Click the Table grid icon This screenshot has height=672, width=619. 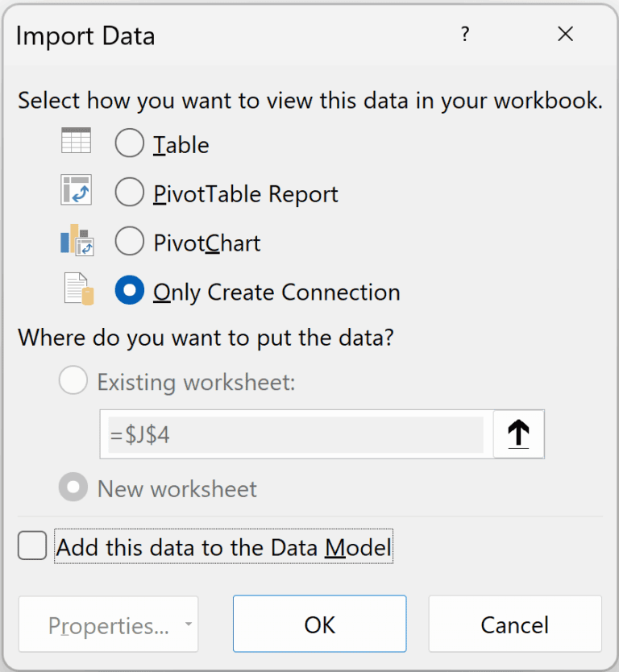click(77, 140)
